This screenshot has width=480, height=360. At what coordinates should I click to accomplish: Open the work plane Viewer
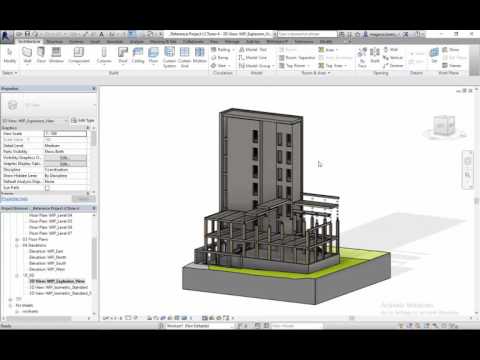(452, 66)
